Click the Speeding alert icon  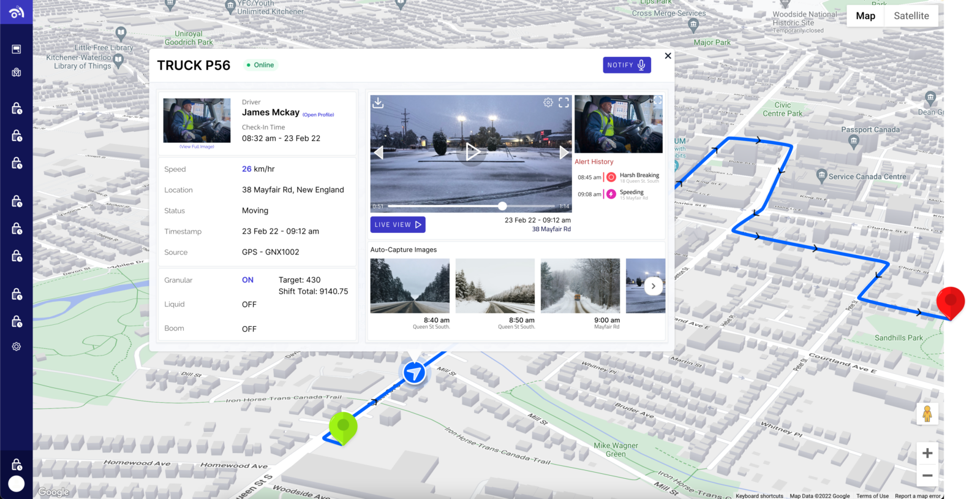611,194
